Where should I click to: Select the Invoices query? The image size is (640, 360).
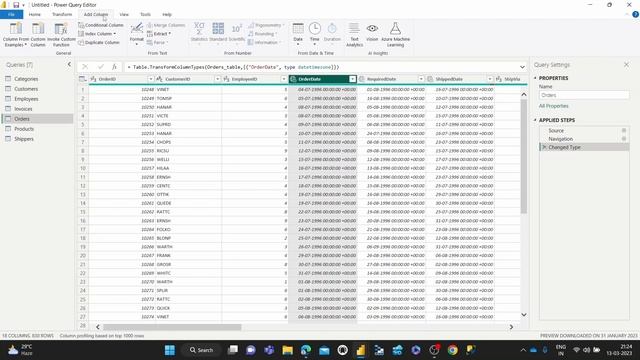pyautogui.click(x=23, y=109)
